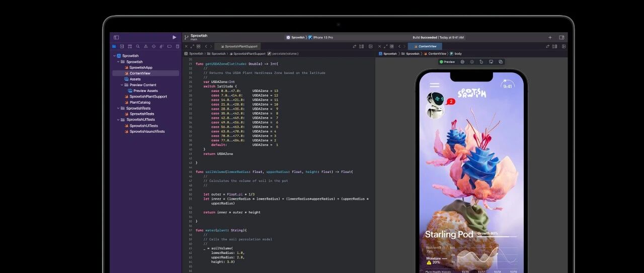
Task: Click SprowtishPlantSupport in the breadcrumb bar
Action: pyautogui.click(x=248, y=53)
